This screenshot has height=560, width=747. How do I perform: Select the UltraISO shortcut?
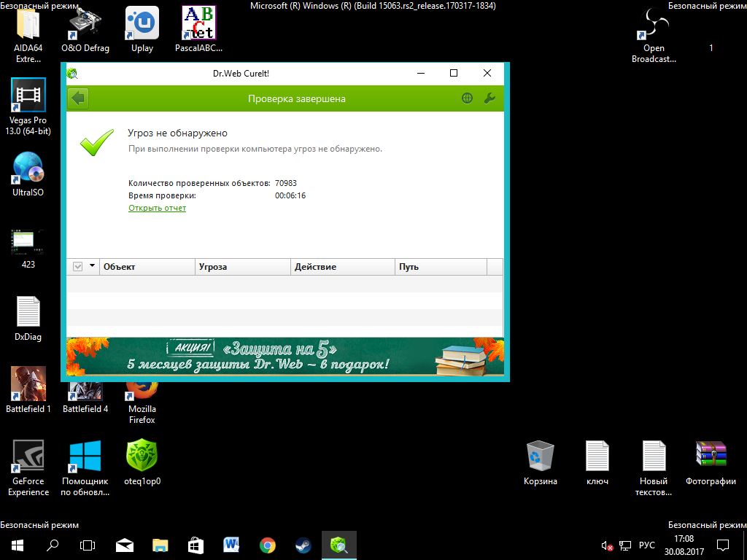tap(28, 174)
